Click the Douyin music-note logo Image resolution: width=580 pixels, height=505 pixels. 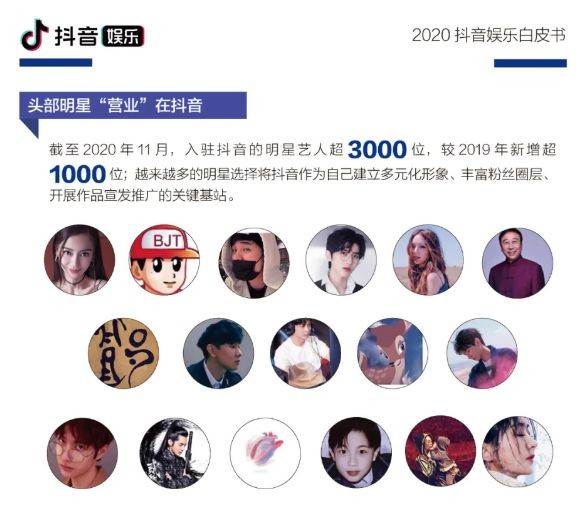(35, 35)
